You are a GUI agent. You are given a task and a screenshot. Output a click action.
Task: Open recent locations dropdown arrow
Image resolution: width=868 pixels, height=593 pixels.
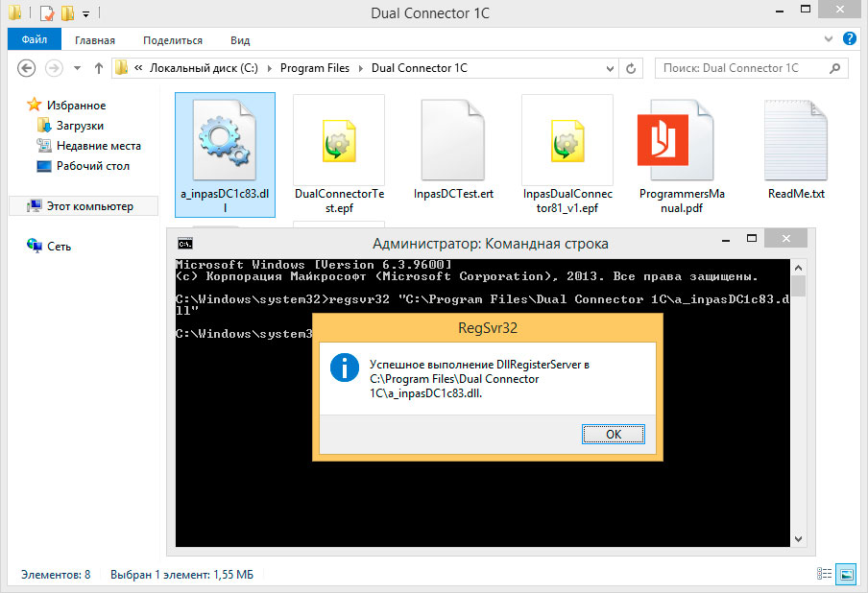(x=78, y=68)
